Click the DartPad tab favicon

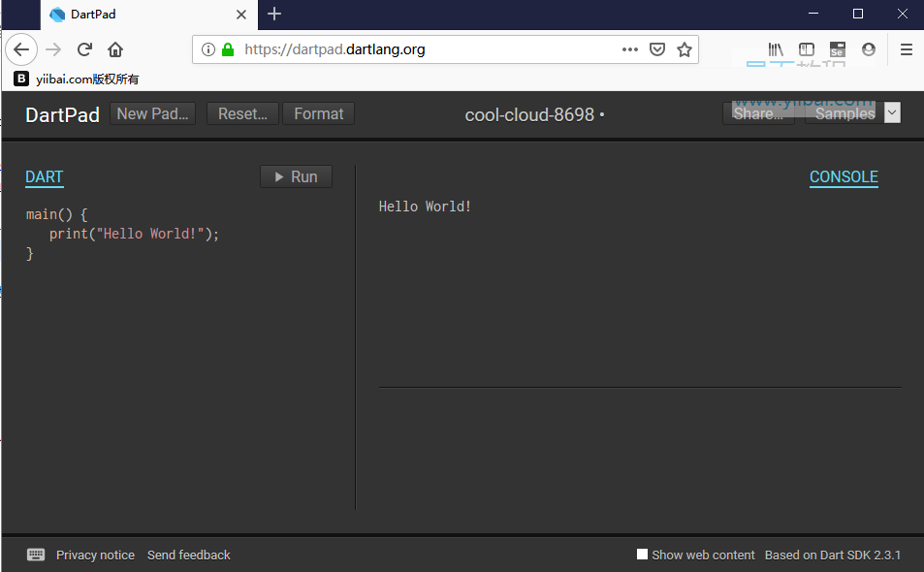[x=57, y=15]
